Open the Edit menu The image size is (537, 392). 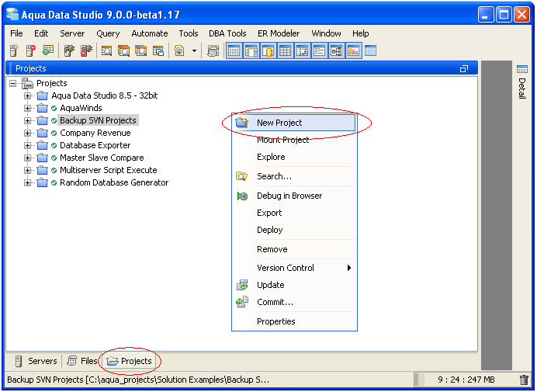point(41,33)
